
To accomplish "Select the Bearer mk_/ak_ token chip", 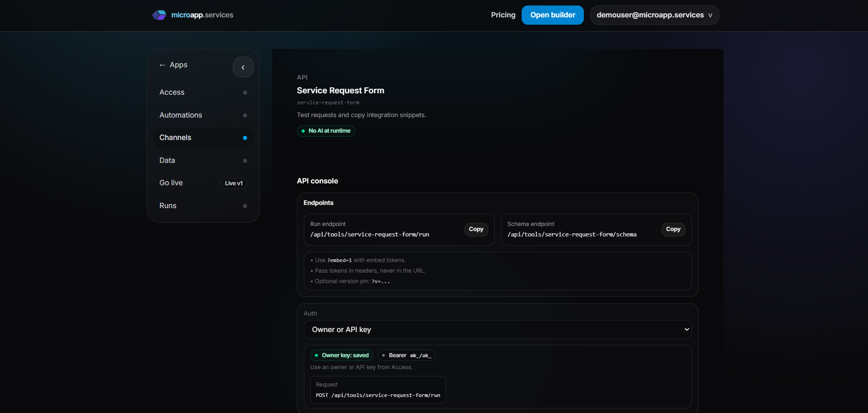I will point(406,355).
